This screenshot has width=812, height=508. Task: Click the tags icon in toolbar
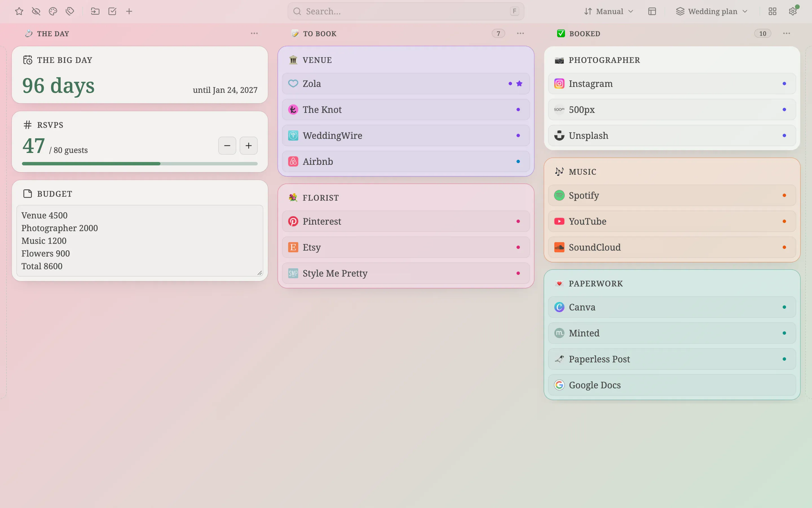(x=70, y=11)
